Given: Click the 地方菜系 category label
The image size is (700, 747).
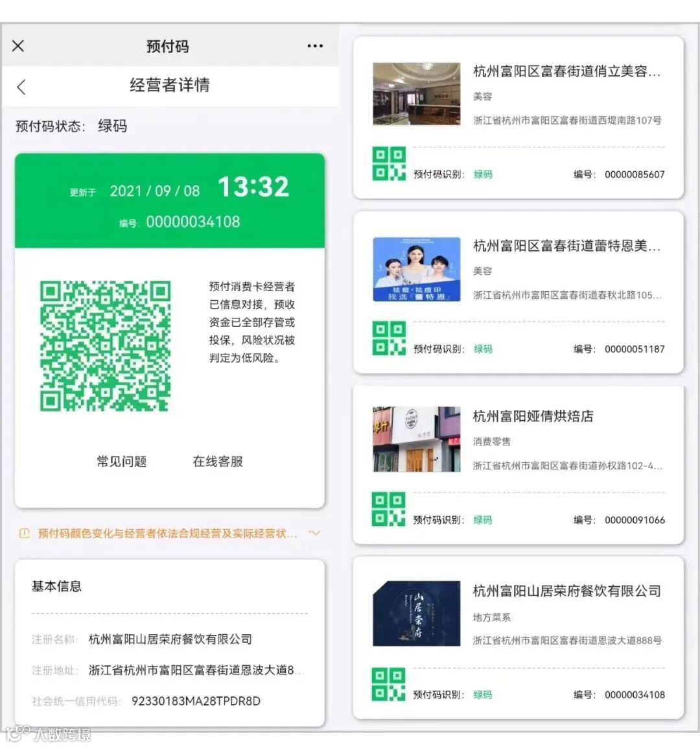Looking at the screenshot, I should 491,617.
